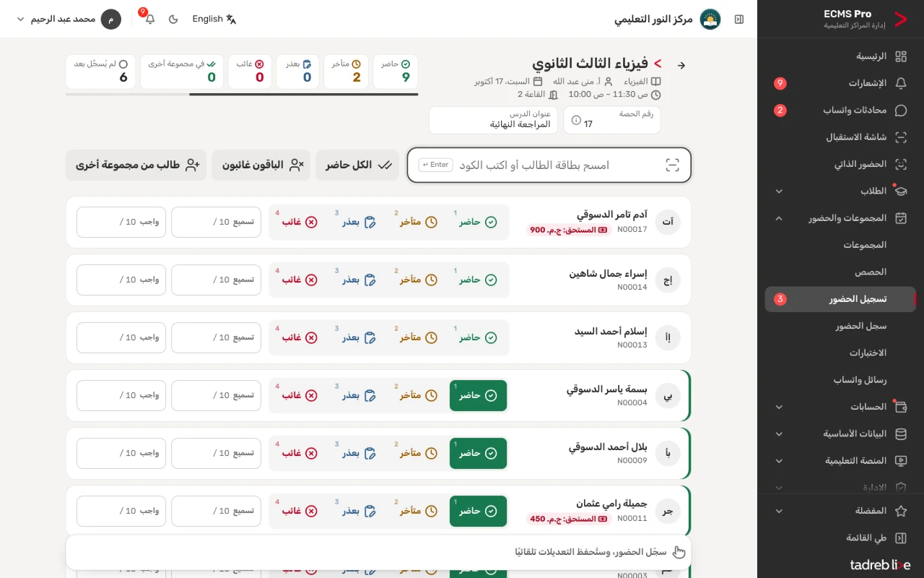Open شاشة الاستقبال in the sidebar
Screen dimensions: 924x578
point(840,137)
